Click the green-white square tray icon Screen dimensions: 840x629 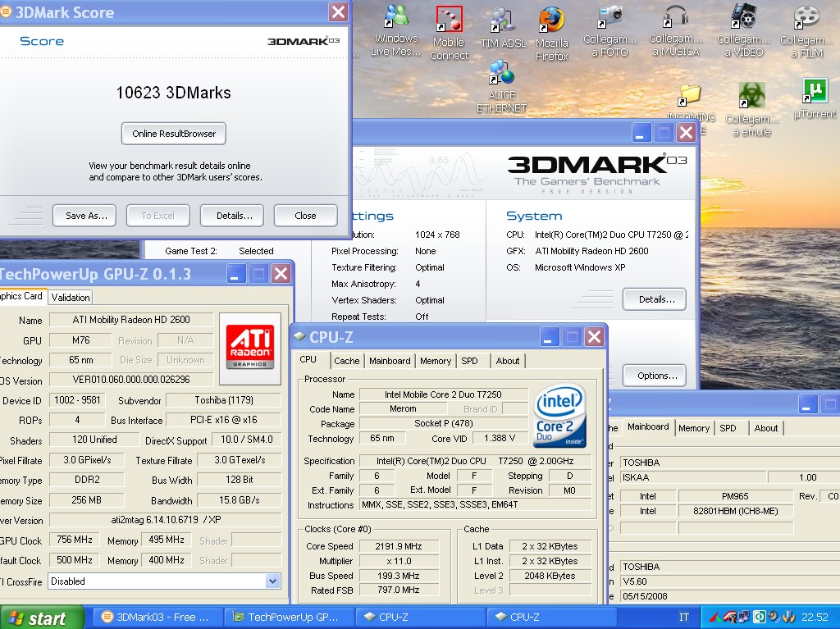click(x=759, y=618)
